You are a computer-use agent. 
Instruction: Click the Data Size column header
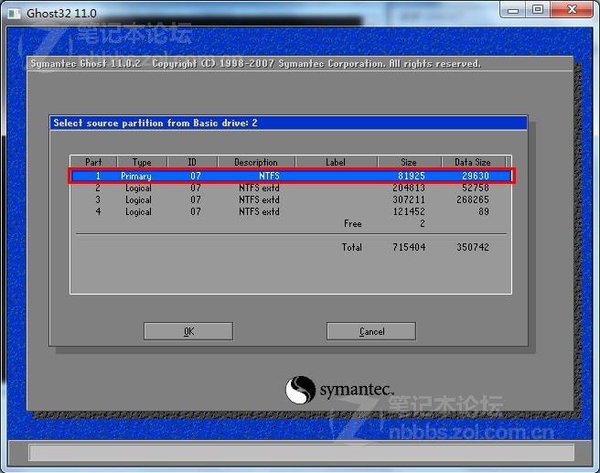(474, 162)
